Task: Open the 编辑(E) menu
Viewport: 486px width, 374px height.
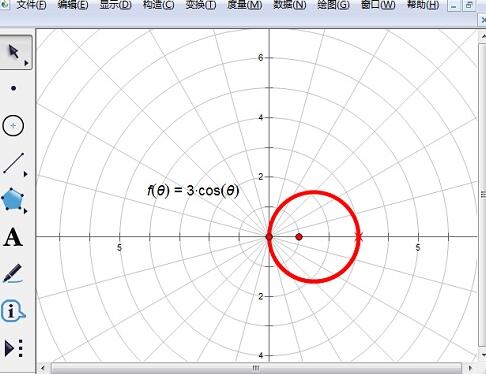Action: pos(73,5)
